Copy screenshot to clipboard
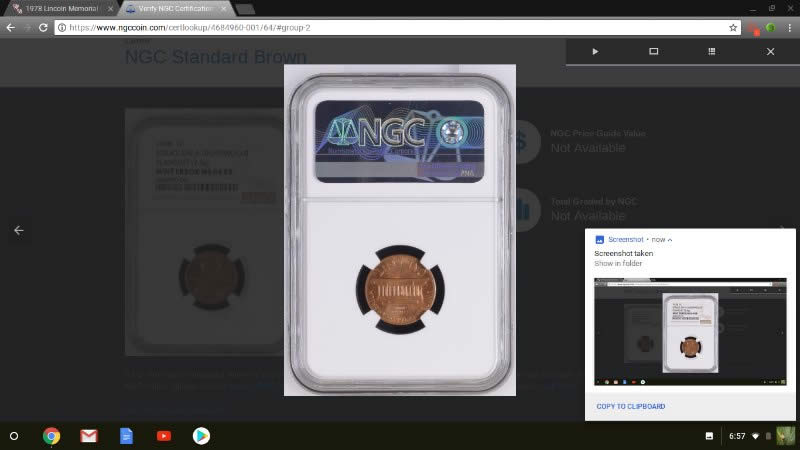This screenshot has width=800, height=450. [631, 406]
